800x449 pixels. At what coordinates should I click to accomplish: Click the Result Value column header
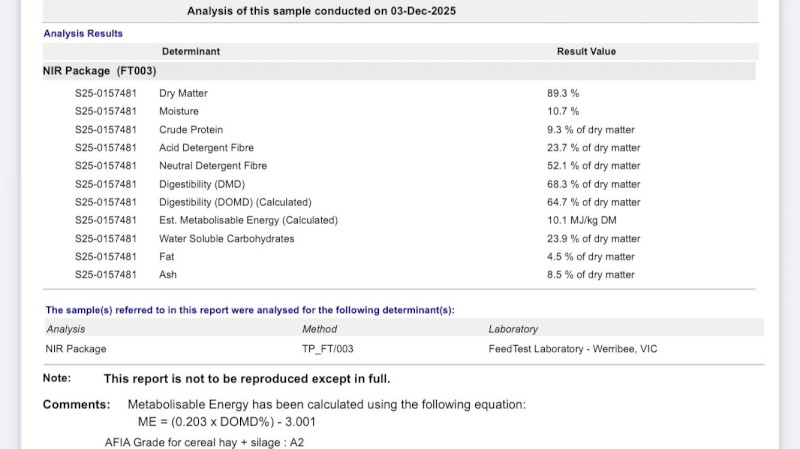586,51
